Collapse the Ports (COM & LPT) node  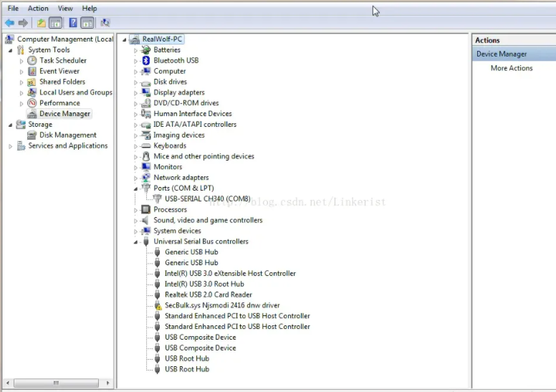point(135,188)
